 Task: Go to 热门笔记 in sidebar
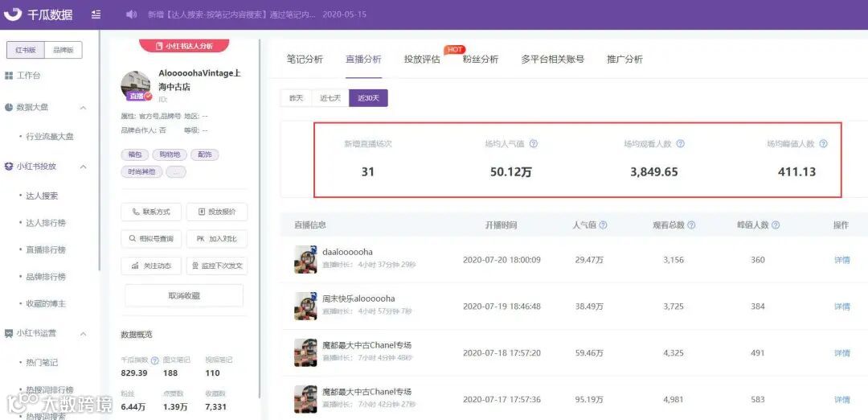tap(42, 362)
